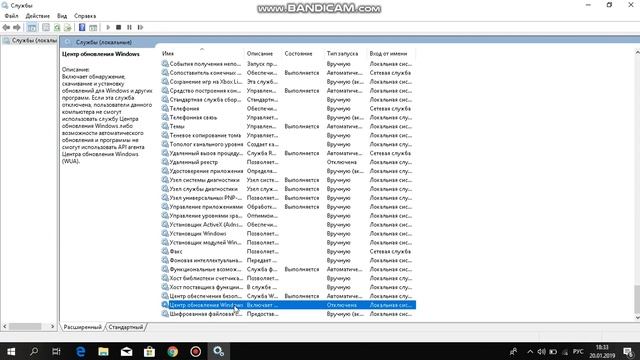Open the Вид menu
The image size is (640, 360).
pyautogui.click(x=62, y=16)
